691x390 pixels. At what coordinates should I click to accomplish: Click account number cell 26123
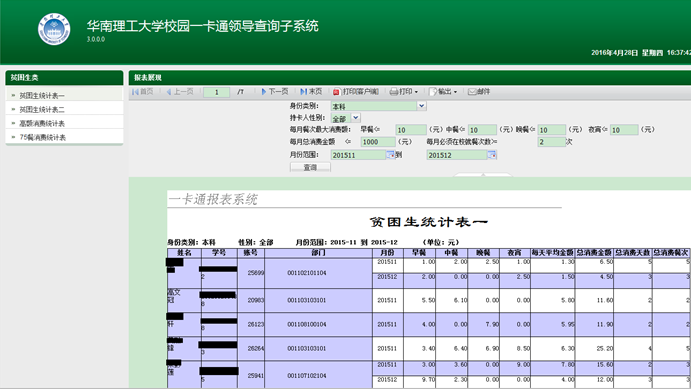(251, 324)
